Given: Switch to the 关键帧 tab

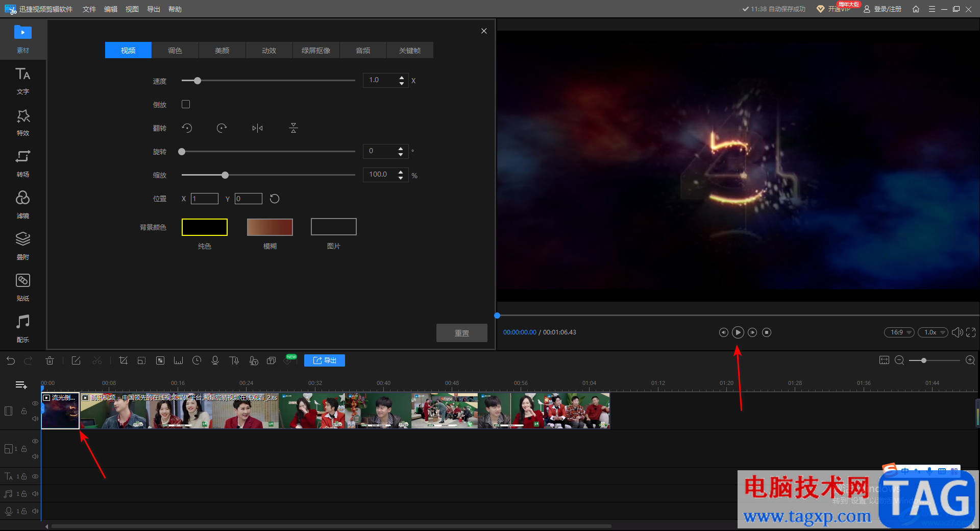Looking at the screenshot, I should [410, 51].
